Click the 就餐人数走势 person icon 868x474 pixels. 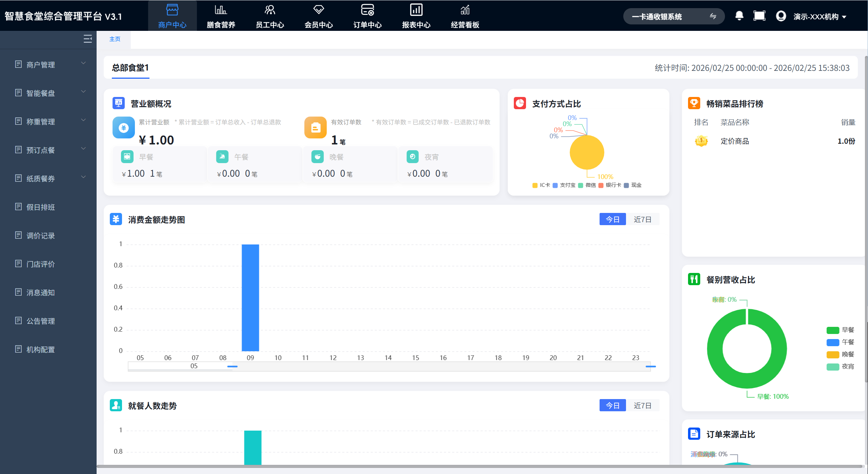116,405
